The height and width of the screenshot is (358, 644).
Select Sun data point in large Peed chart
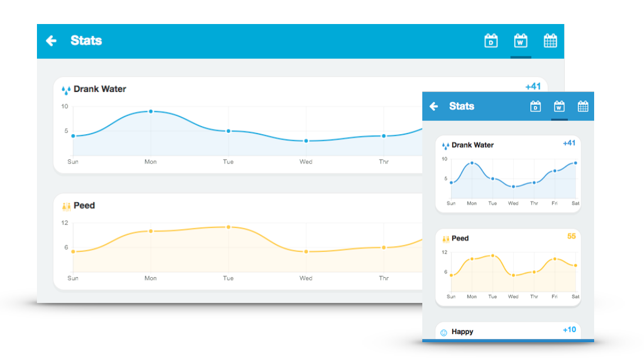(73, 252)
